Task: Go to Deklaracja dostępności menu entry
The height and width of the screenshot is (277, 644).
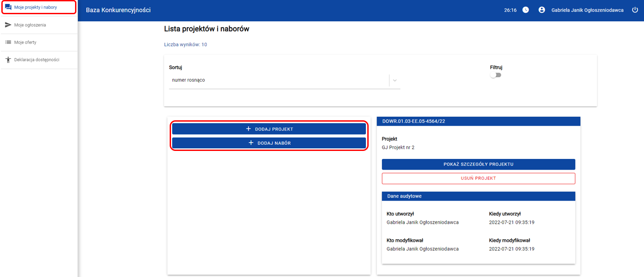Action: click(x=36, y=60)
